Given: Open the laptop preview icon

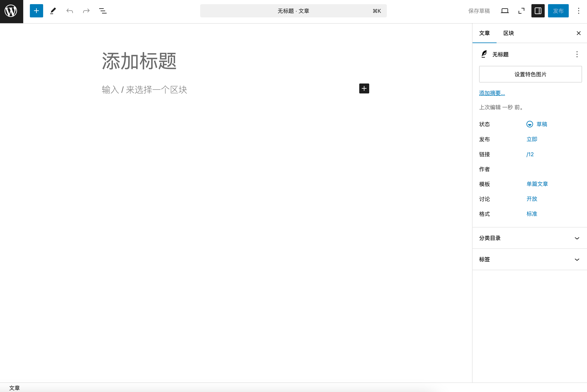Looking at the screenshot, I should coord(505,11).
